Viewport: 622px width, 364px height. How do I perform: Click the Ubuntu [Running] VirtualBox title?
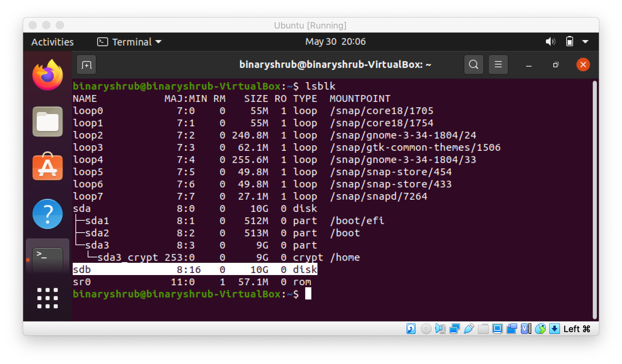click(310, 25)
